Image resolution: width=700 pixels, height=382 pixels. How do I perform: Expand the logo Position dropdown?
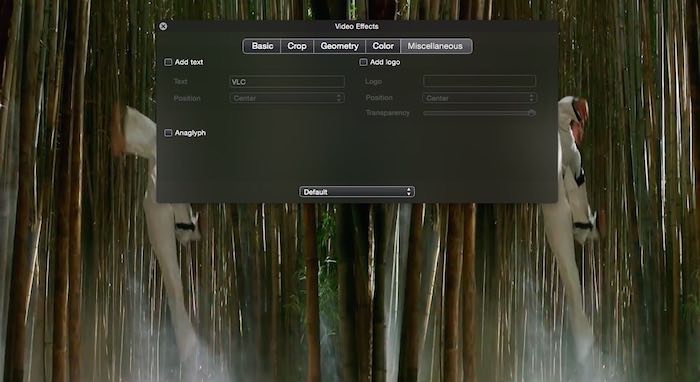(x=479, y=98)
